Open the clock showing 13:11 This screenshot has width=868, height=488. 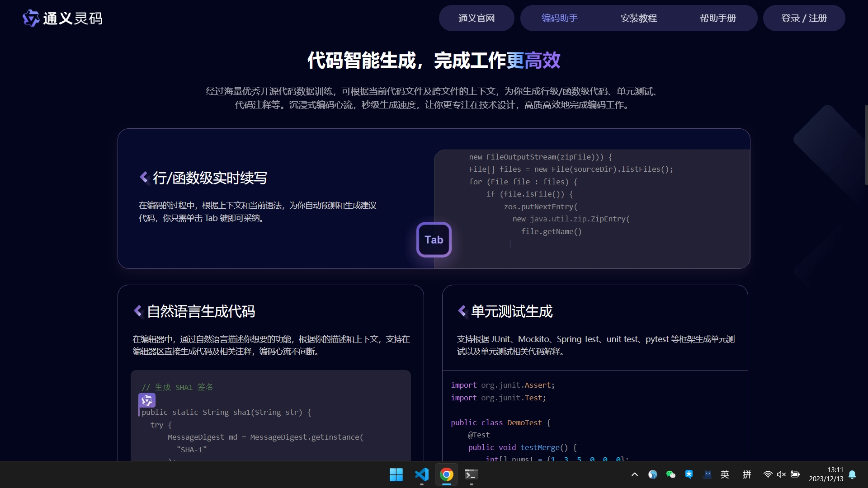point(826,474)
